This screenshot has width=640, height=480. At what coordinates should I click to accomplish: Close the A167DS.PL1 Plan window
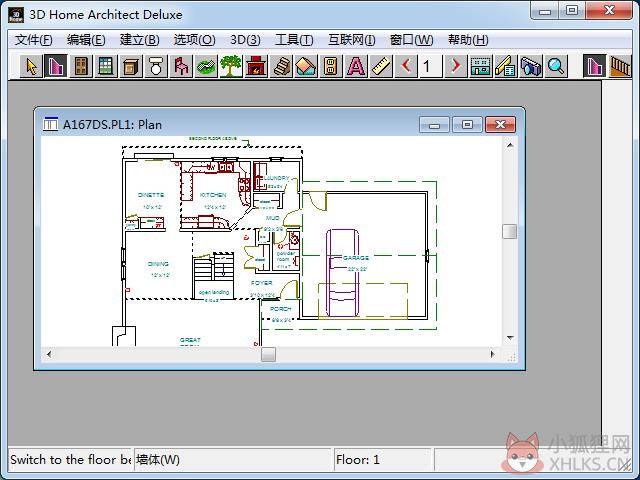click(500, 124)
